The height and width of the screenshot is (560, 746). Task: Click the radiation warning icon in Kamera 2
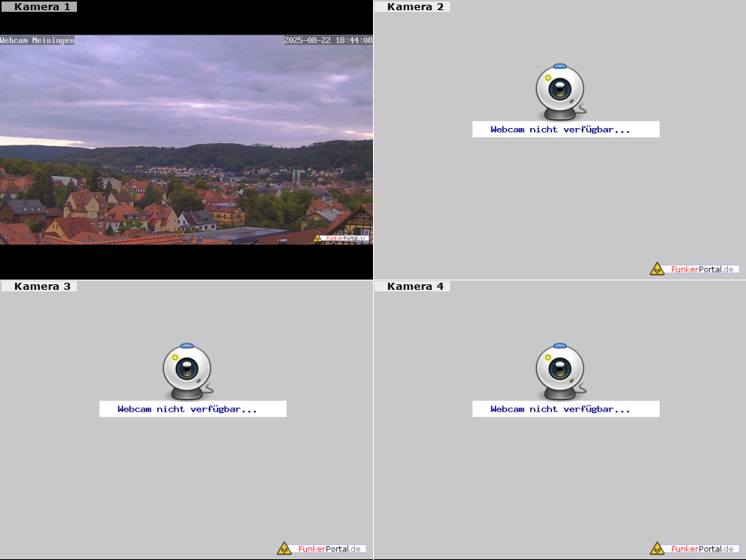(x=657, y=269)
